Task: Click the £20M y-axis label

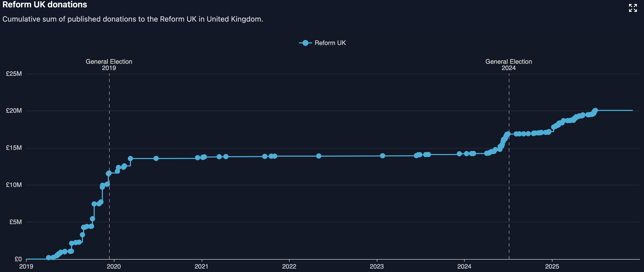Action: tap(14, 111)
